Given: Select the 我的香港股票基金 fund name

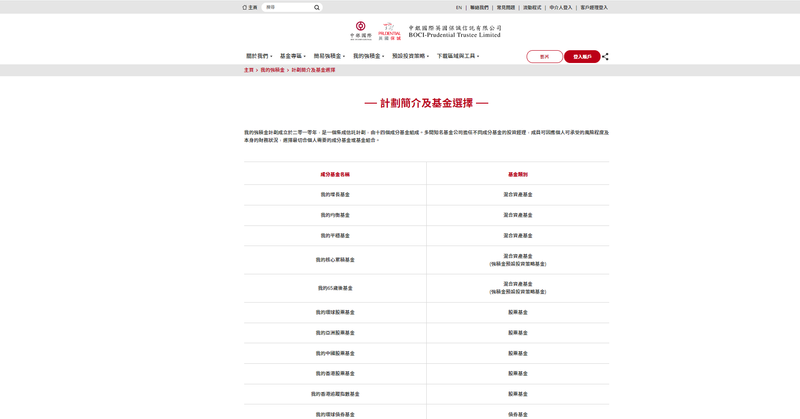Looking at the screenshot, I should click(x=335, y=374).
